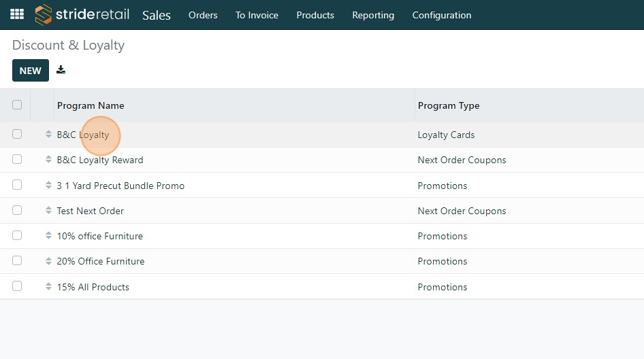
Task: Open the Products menu
Action: tap(315, 15)
